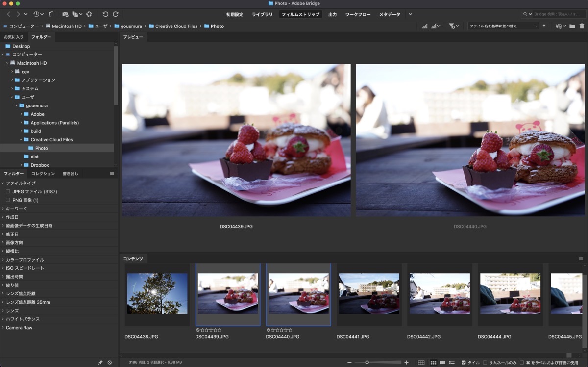Screen dimensions: 588x367
Task: Expand the dev folder in tree
Action: pyautogui.click(x=12, y=72)
